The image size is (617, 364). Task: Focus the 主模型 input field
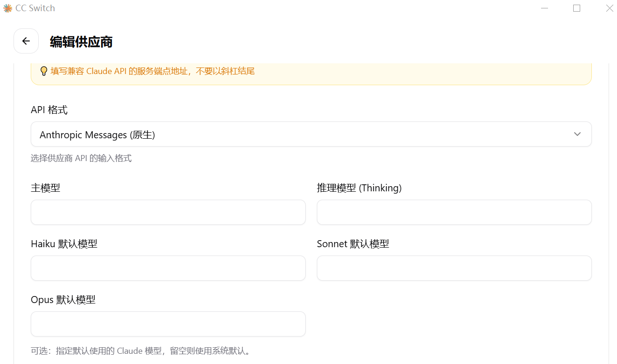tap(168, 212)
